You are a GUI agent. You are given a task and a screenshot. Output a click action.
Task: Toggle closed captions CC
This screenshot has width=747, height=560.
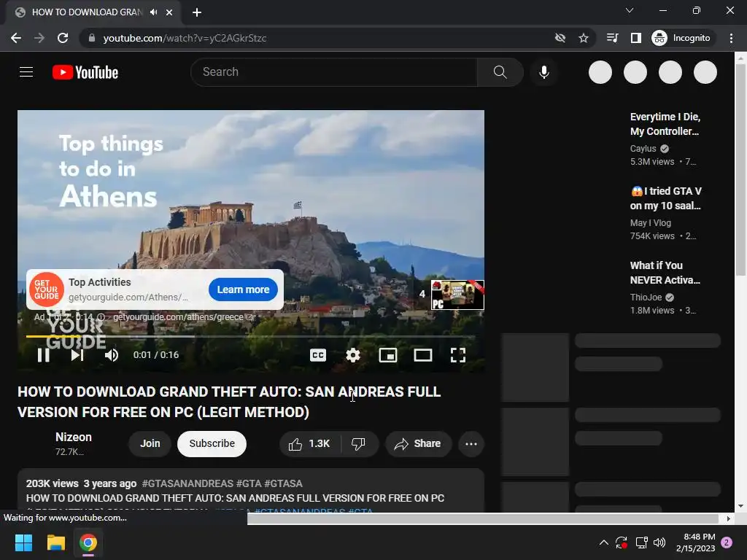coord(318,355)
